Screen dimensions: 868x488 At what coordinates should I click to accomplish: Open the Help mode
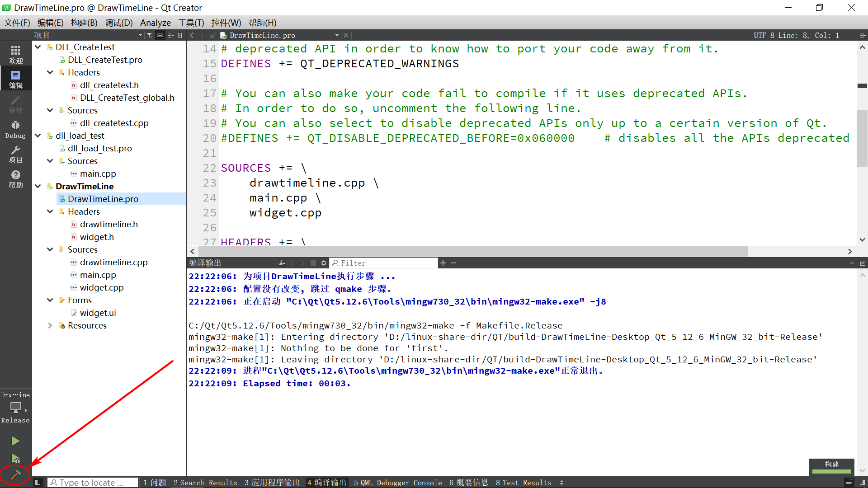[x=15, y=179]
